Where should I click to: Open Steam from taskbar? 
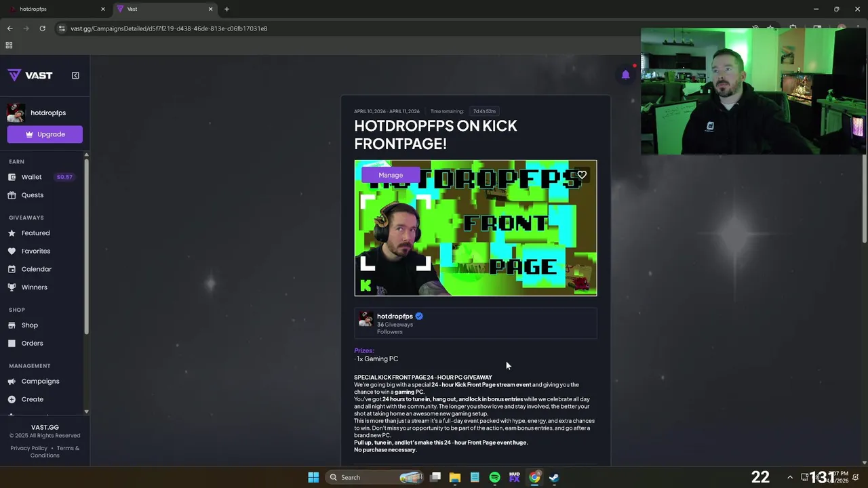tap(554, 477)
